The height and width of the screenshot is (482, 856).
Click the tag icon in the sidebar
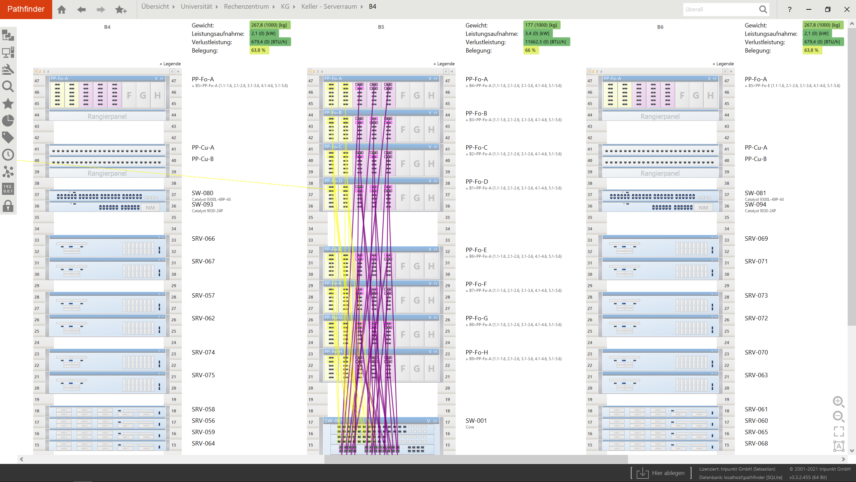click(8, 138)
